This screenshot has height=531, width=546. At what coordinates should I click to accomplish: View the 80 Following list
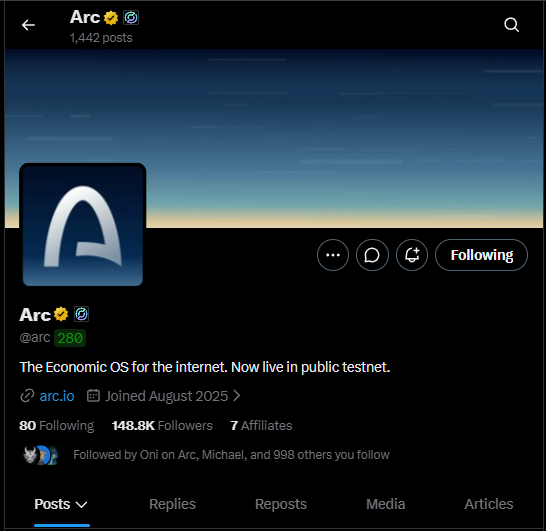click(56, 425)
